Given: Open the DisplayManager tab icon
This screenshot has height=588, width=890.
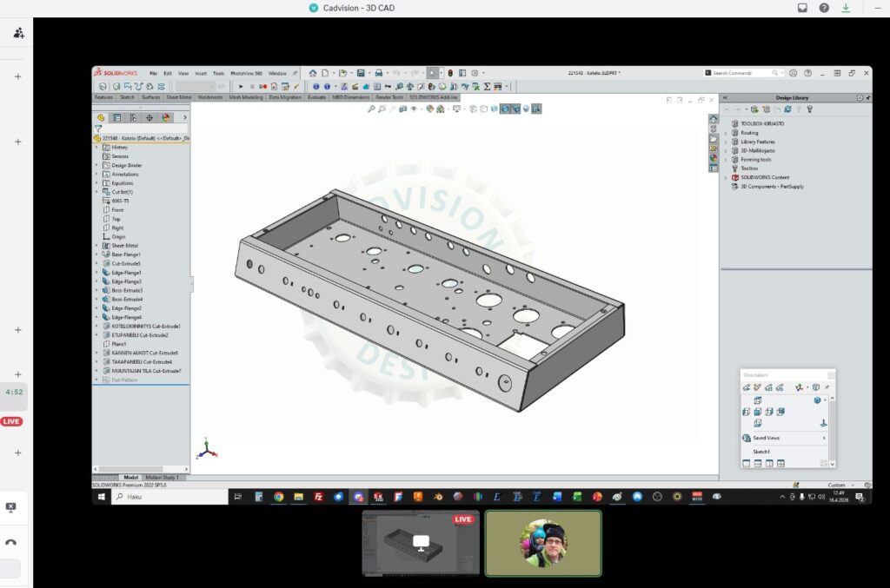Looking at the screenshot, I should tap(165, 117).
